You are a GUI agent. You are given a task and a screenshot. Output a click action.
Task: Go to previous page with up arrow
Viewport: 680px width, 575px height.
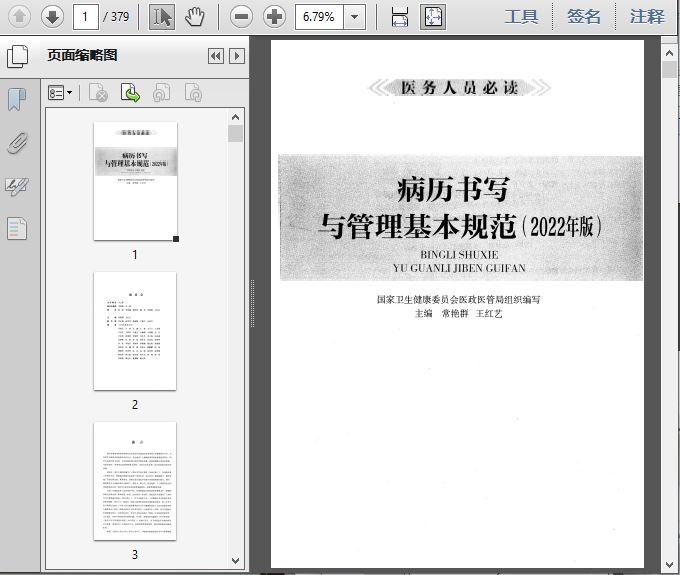point(20,17)
